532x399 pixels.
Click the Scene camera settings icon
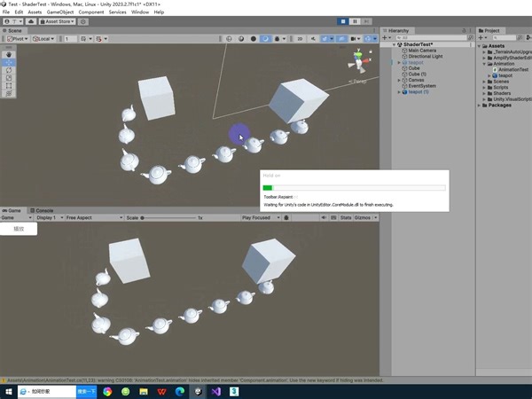[x=353, y=39]
